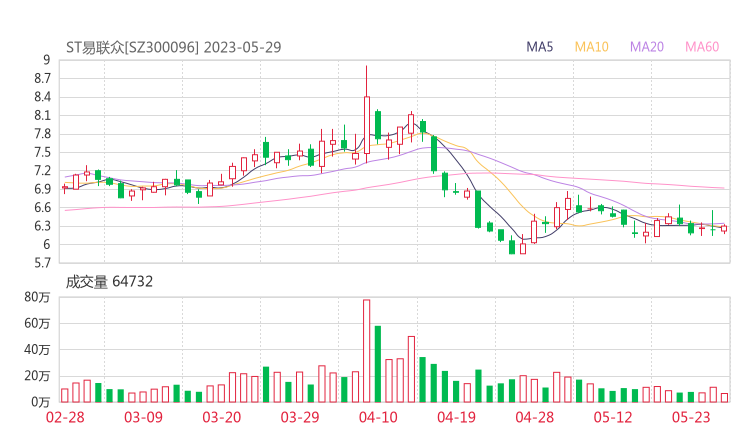The width and height of the screenshot is (740, 440).
Task: Click the 80万 volume axis label
Action: click(x=37, y=297)
